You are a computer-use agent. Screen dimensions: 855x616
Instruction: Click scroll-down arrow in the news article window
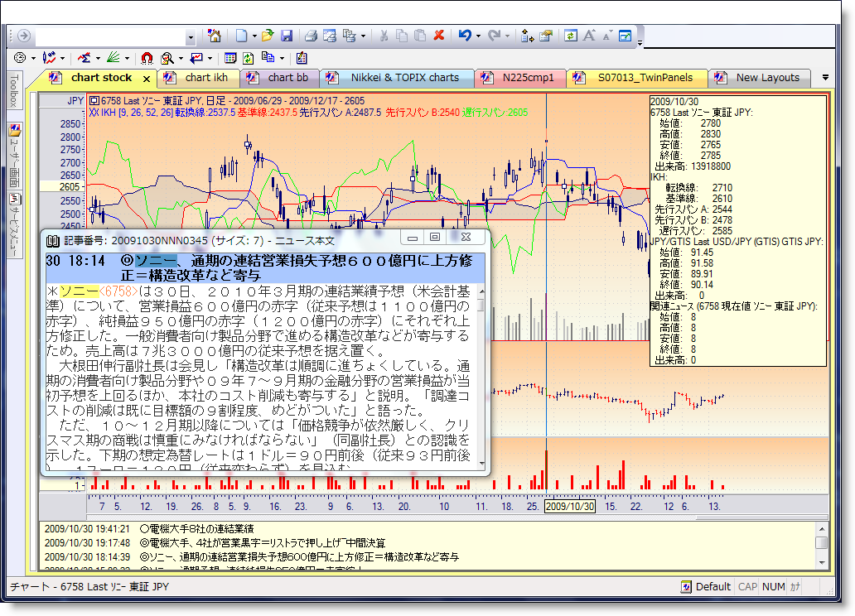(481, 464)
